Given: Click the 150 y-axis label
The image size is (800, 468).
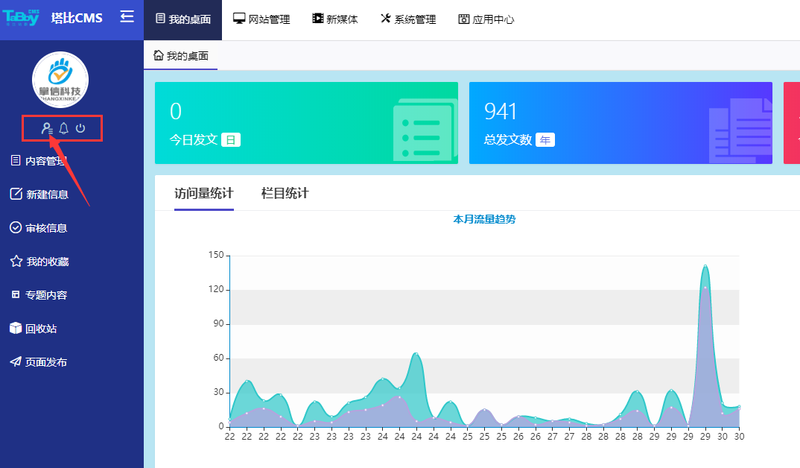Looking at the screenshot, I should [216, 255].
